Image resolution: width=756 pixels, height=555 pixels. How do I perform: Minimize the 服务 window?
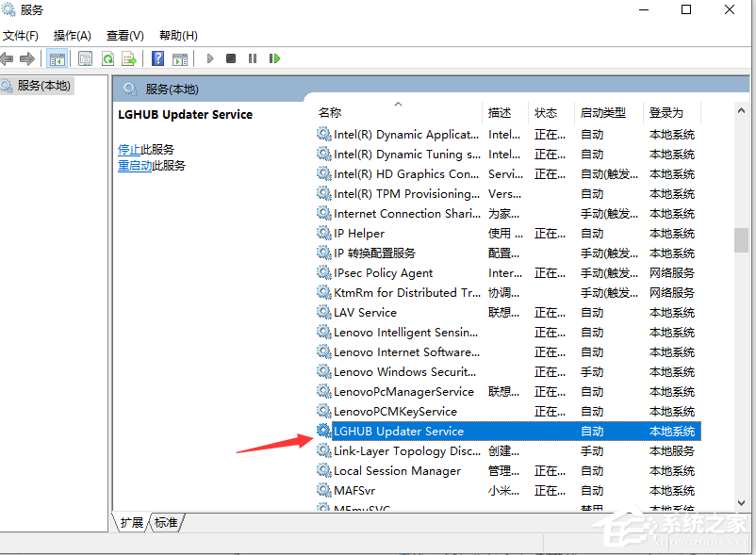pos(644,9)
